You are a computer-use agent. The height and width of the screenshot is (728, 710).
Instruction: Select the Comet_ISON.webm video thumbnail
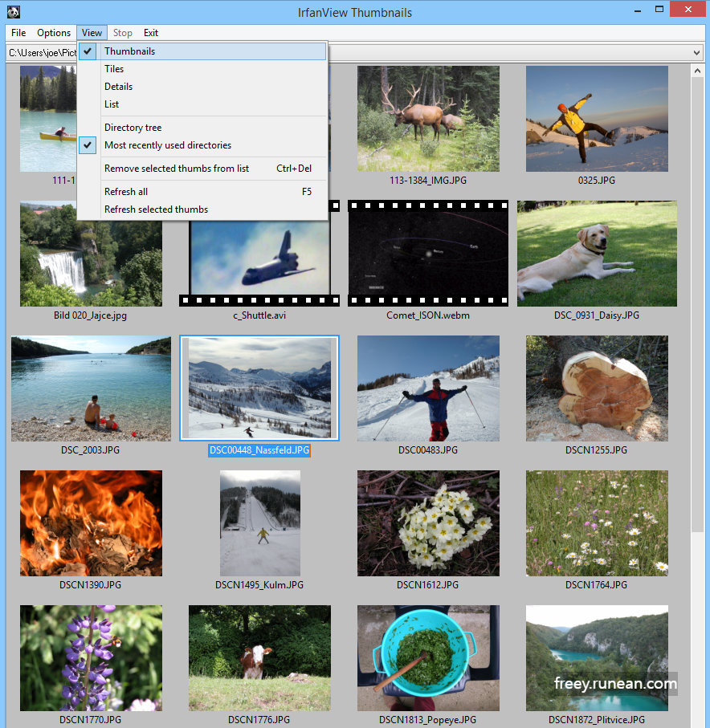428,254
